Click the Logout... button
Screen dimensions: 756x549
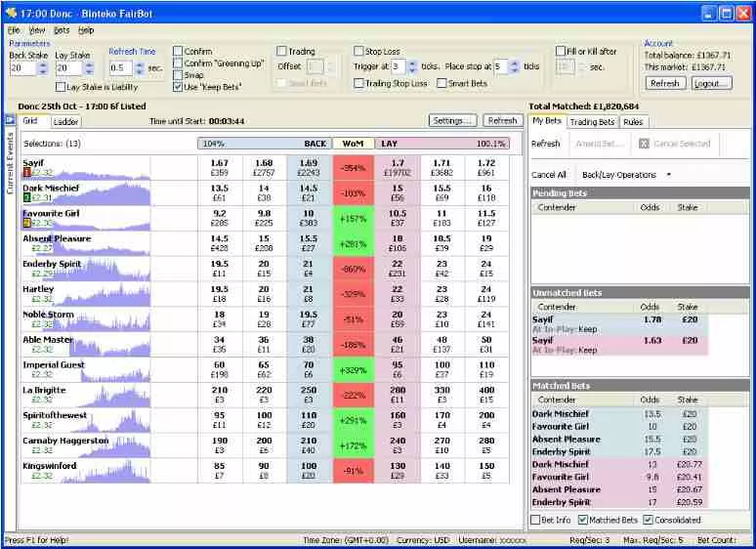712,83
